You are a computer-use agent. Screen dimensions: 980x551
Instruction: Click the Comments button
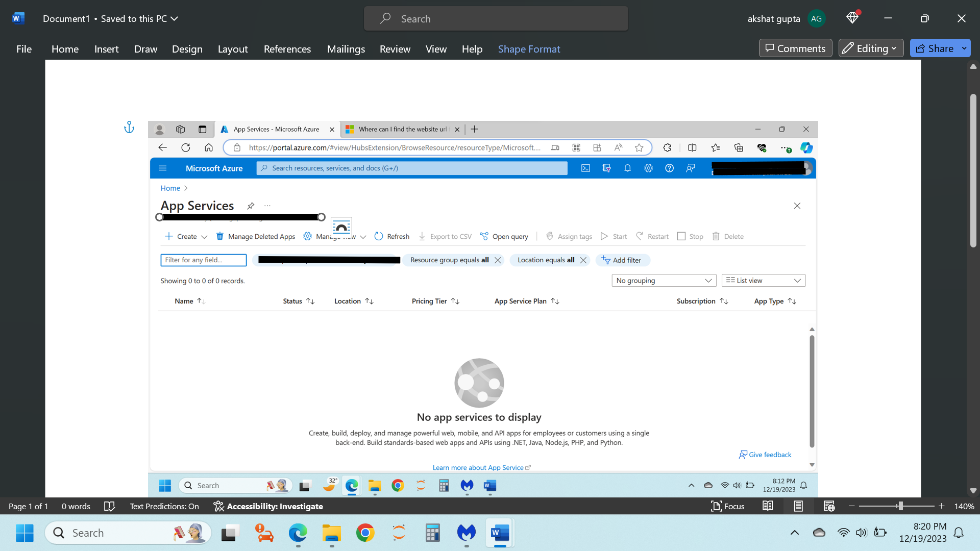795,48
